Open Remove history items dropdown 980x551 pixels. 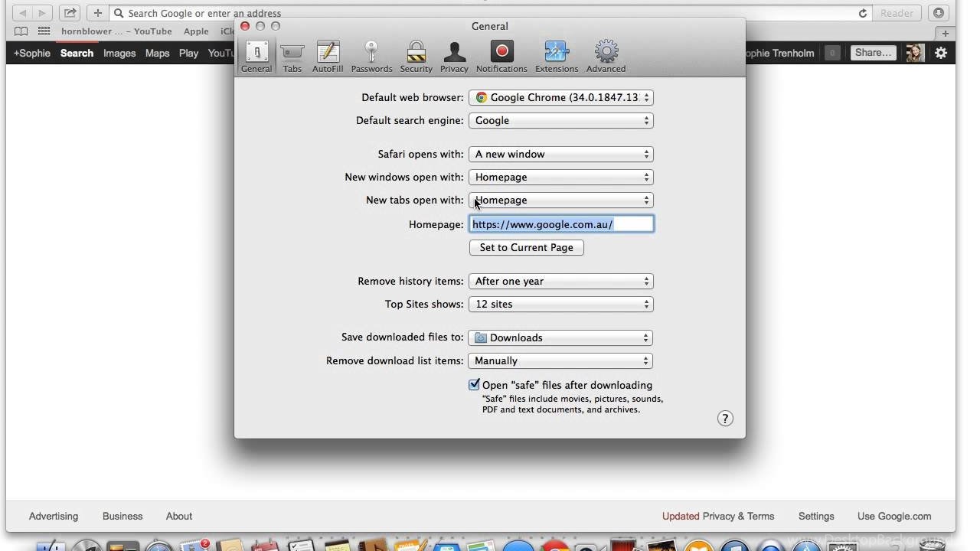[x=561, y=281]
